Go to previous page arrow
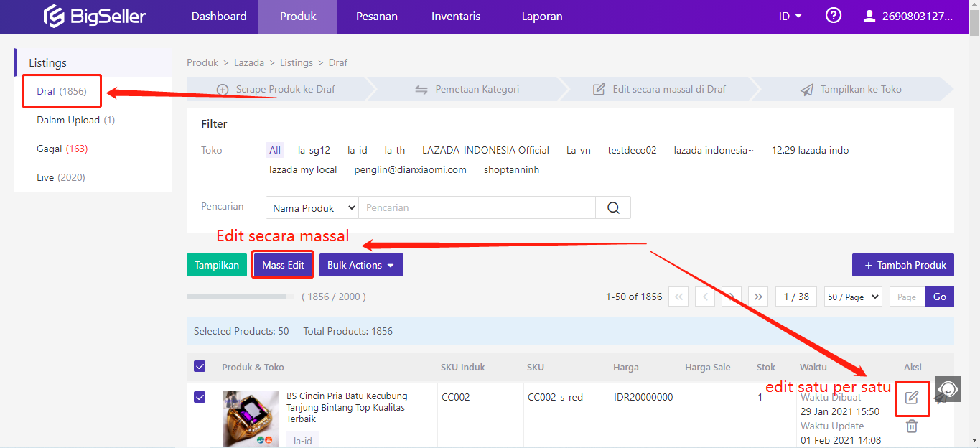The image size is (980, 448). (x=705, y=297)
